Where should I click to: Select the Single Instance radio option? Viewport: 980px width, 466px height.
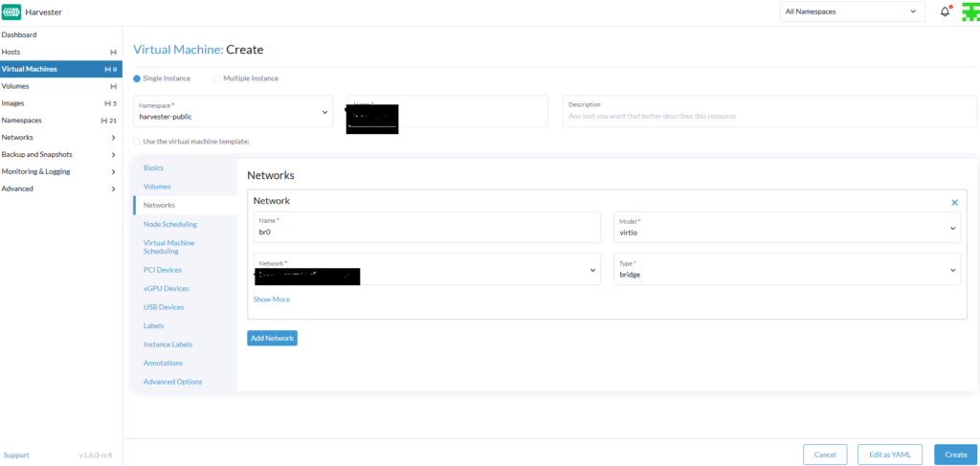[137, 78]
